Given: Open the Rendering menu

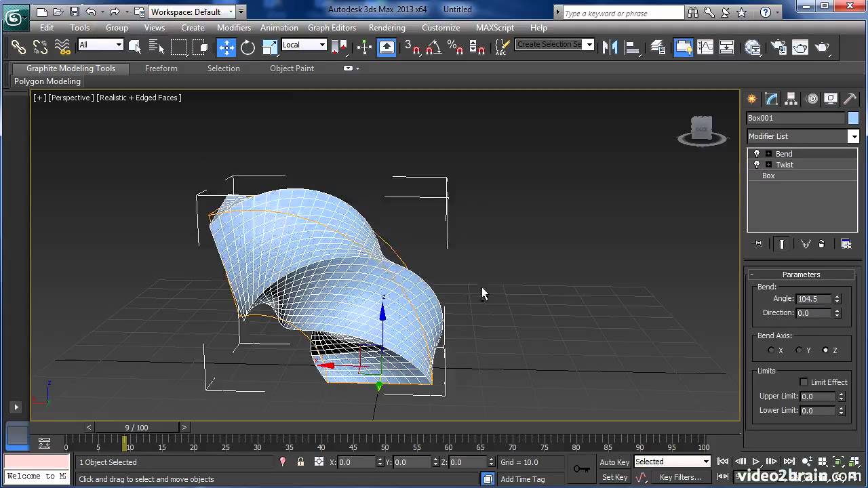Looking at the screenshot, I should tap(387, 28).
